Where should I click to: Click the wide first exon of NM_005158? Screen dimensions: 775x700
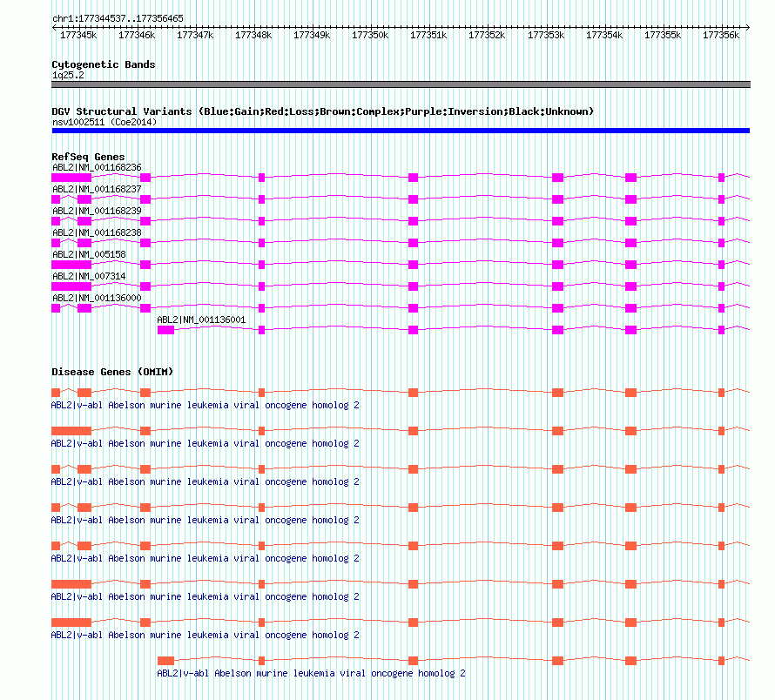click(71, 265)
